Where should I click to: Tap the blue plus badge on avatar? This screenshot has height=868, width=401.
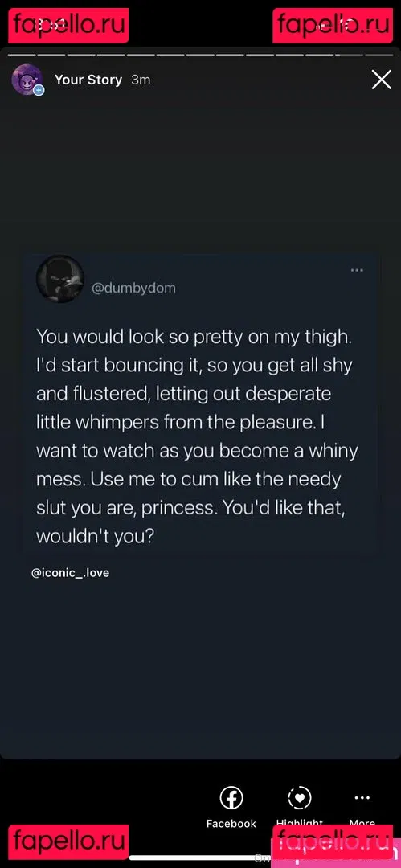click(x=39, y=90)
